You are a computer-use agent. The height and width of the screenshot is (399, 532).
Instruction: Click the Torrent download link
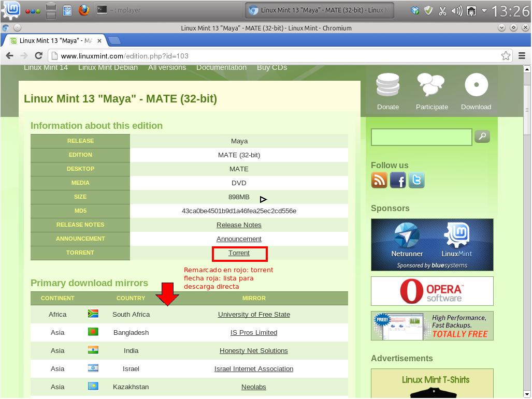pos(239,253)
